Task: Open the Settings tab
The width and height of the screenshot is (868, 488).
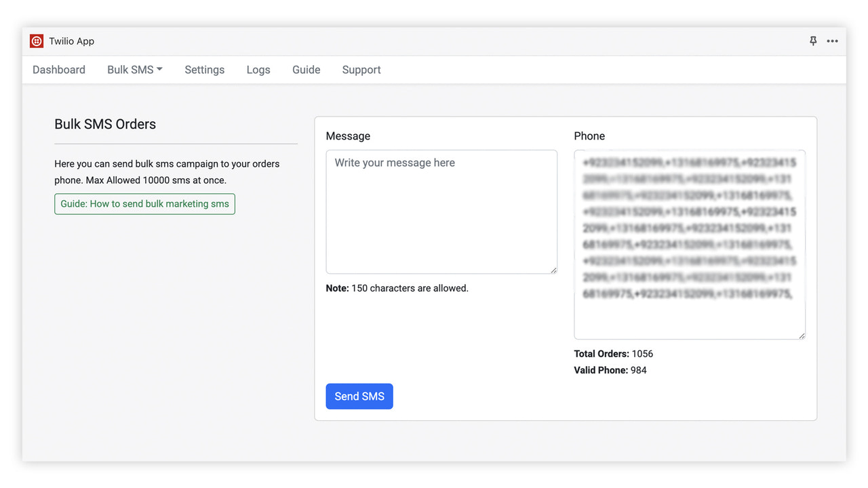Action: click(x=205, y=70)
